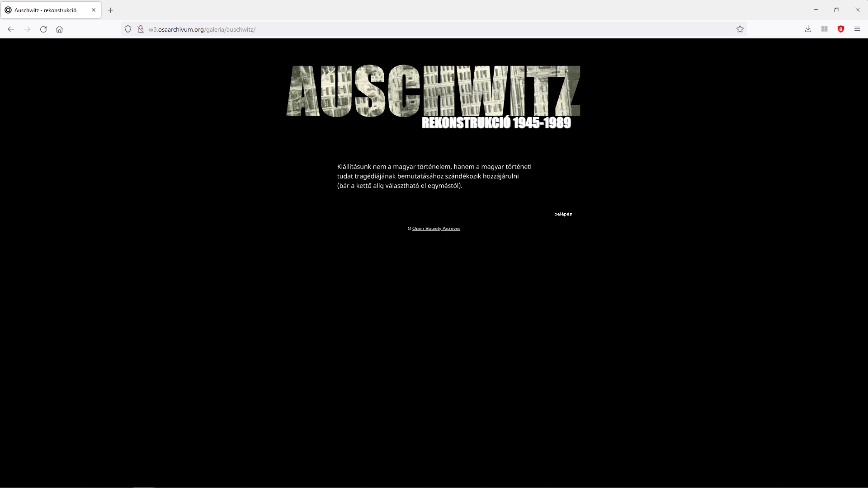Close the Auschwitz - rekonstrukció tab
This screenshot has height=488, width=868.
pyautogui.click(x=94, y=10)
